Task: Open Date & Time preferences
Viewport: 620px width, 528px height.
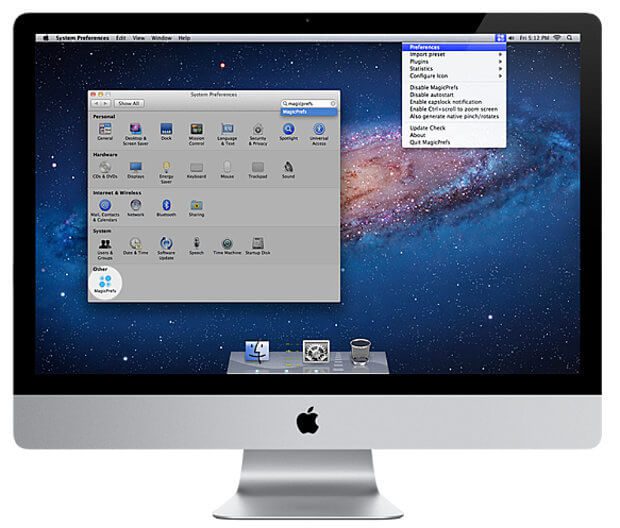Action: coord(135,246)
